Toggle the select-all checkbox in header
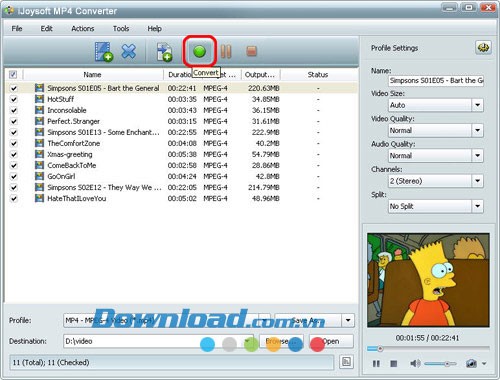500x380 pixels. pos(13,74)
